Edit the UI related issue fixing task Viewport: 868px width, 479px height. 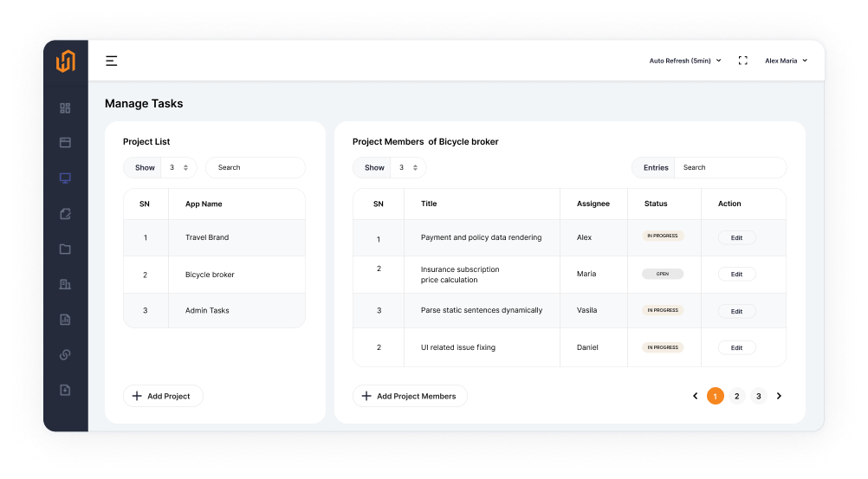(x=736, y=347)
